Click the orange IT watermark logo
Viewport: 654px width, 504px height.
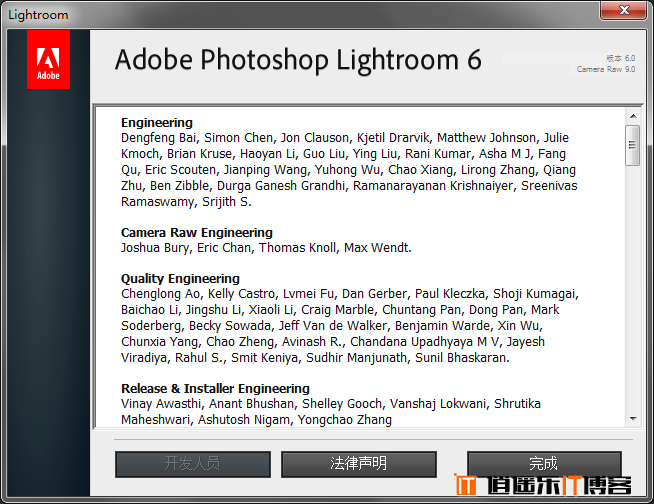click(465, 484)
